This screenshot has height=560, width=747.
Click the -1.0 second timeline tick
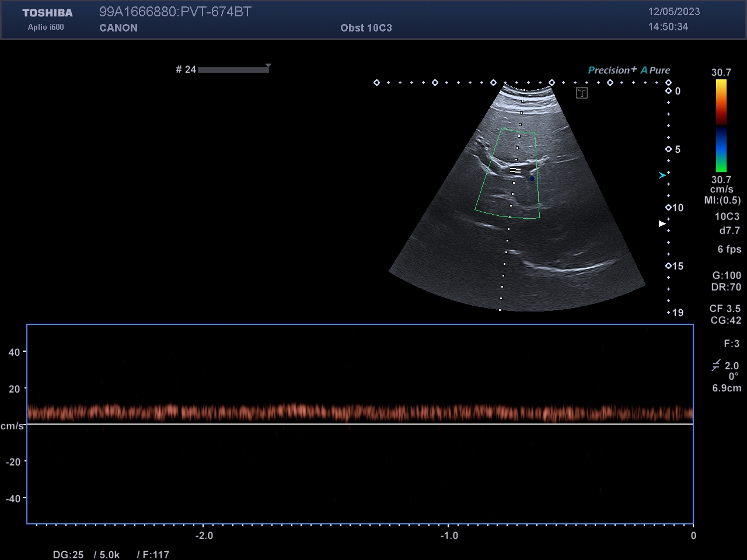448,535
